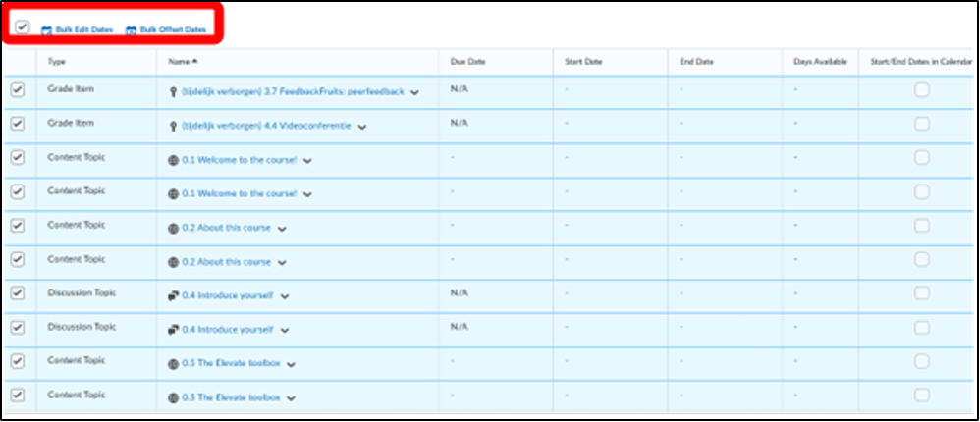Open the 3.7 FeedbackFruits: peerfeedback link

(x=293, y=92)
